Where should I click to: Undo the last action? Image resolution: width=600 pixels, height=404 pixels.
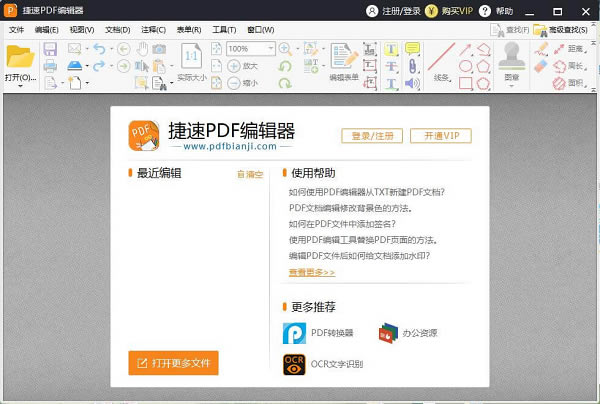99,49
